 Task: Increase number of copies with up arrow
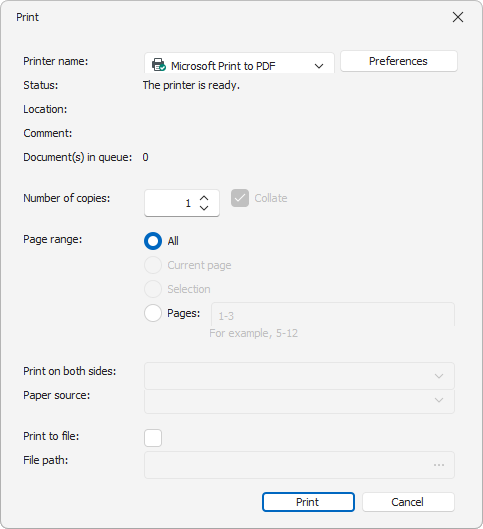coord(204,198)
